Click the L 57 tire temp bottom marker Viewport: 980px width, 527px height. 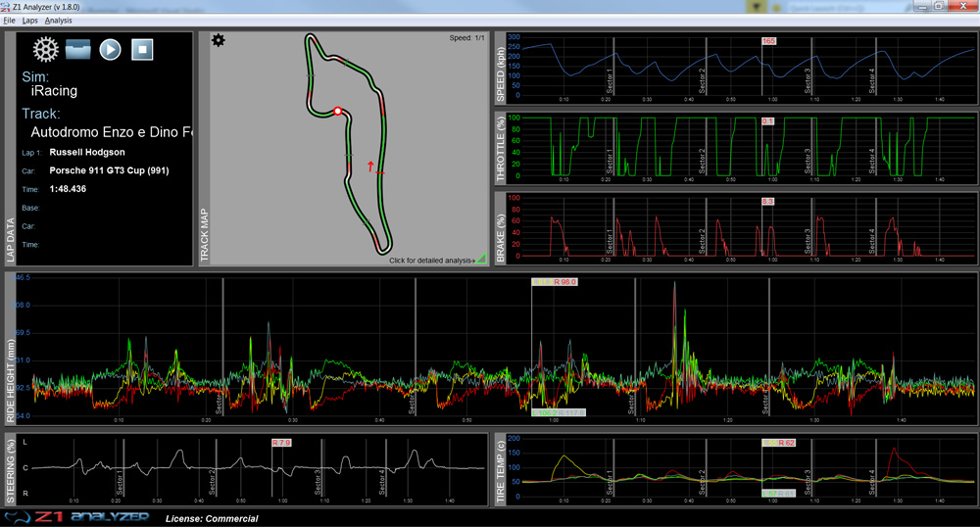(x=769, y=494)
